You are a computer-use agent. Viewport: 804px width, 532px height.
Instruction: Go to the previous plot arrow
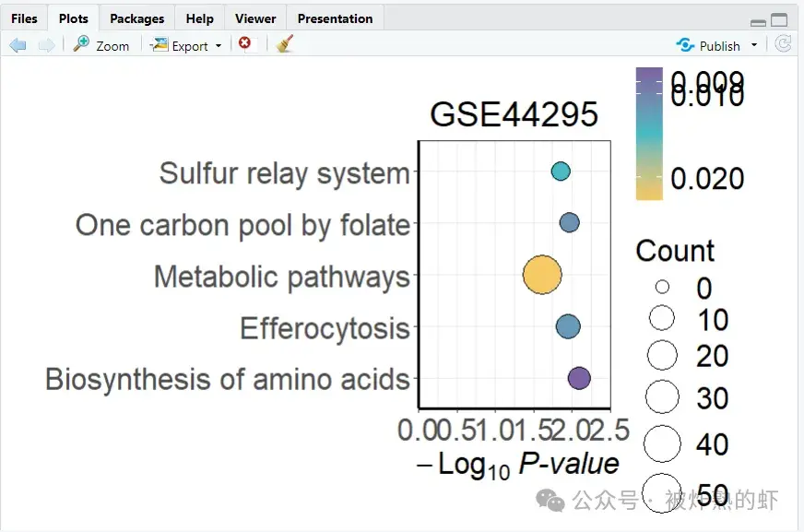tap(18, 45)
